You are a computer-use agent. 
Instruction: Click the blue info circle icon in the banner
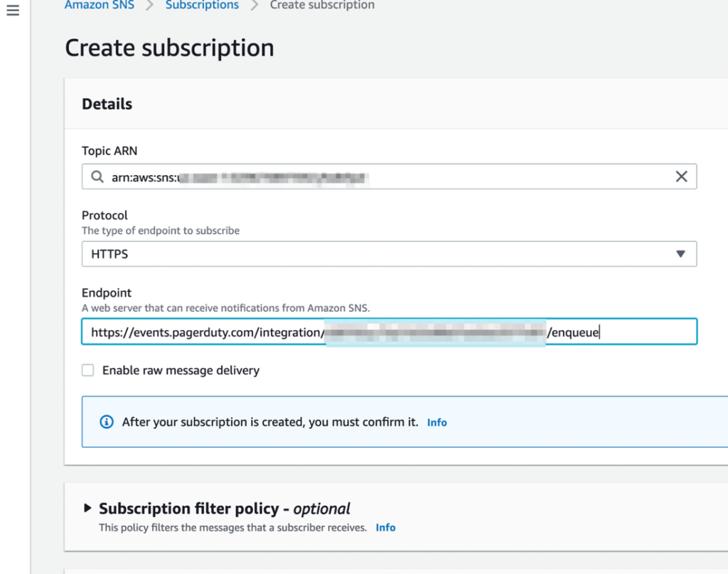coord(106,421)
